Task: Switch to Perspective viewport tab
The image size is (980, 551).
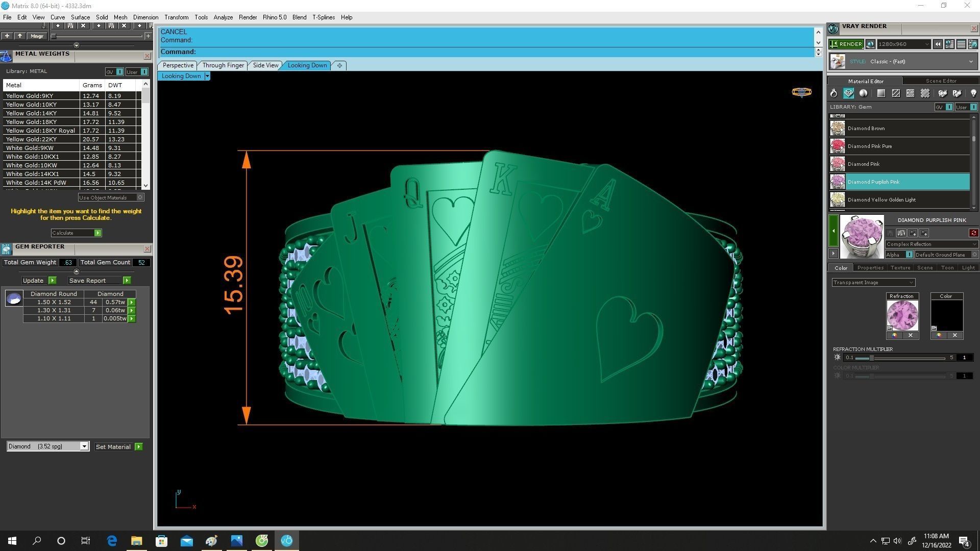Action: pyautogui.click(x=178, y=65)
